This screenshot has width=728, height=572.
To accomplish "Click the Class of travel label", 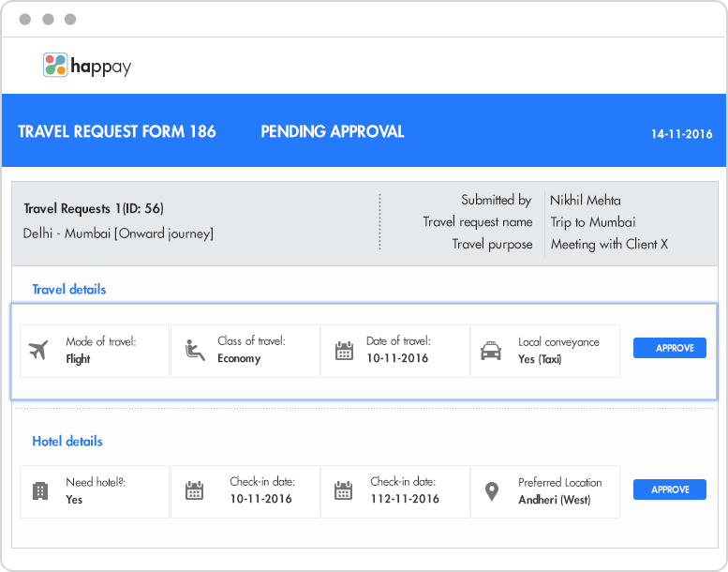I will point(252,341).
